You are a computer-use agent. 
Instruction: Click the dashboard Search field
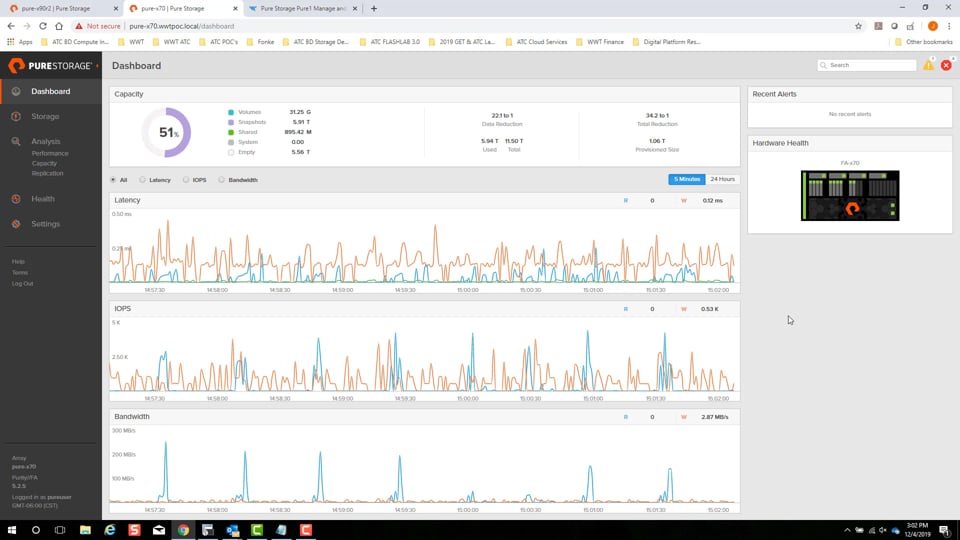click(866, 65)
